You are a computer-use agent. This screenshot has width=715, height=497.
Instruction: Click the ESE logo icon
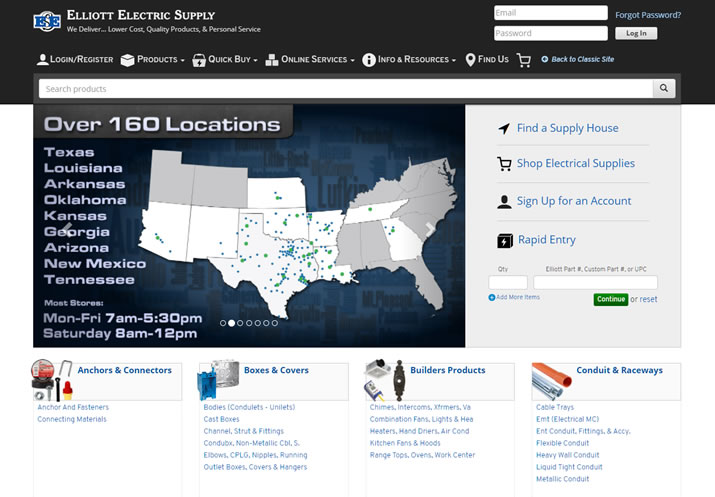47,21
